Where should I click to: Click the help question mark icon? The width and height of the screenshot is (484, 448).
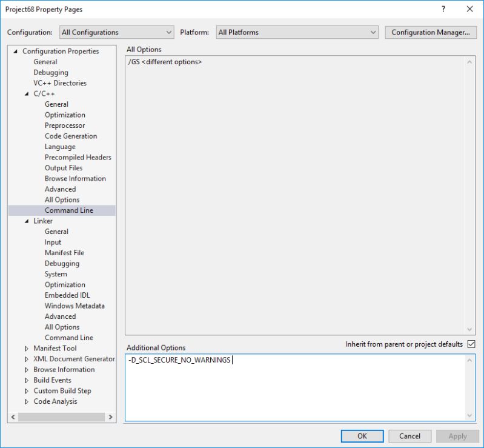click(443, 9)
